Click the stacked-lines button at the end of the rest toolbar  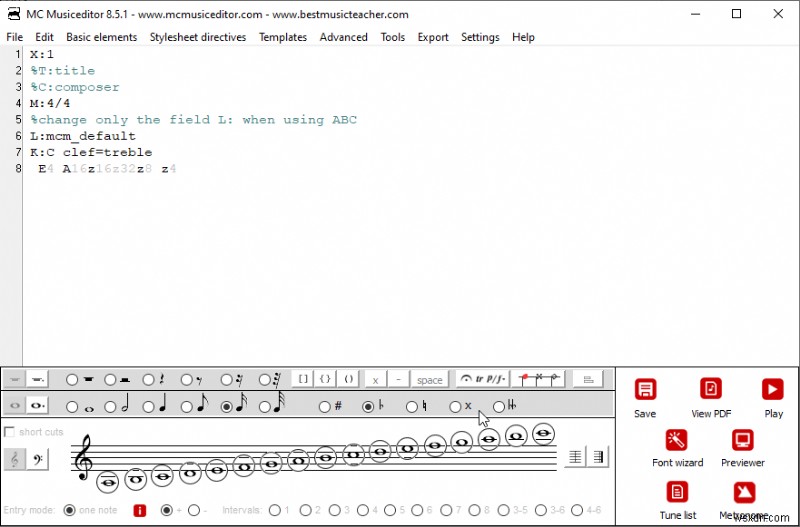pyautogui.click(x=588, y=379)
